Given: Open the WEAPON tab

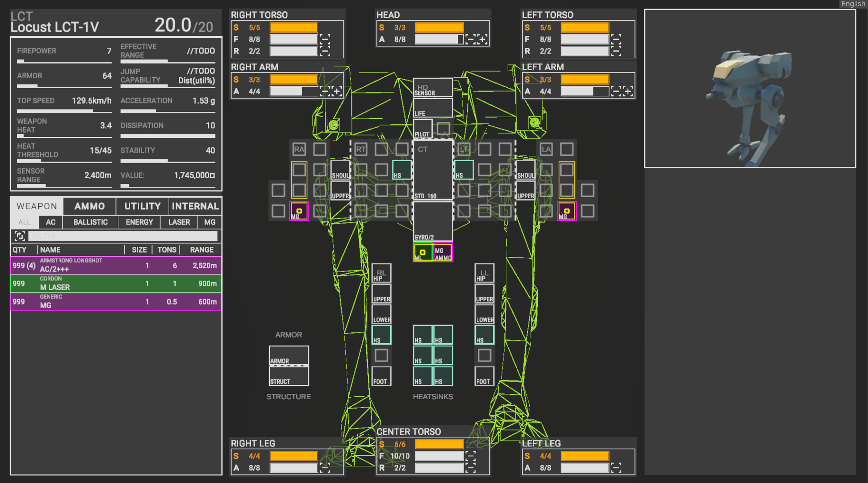Looking at the screenshot, I should tap(37, 206).
